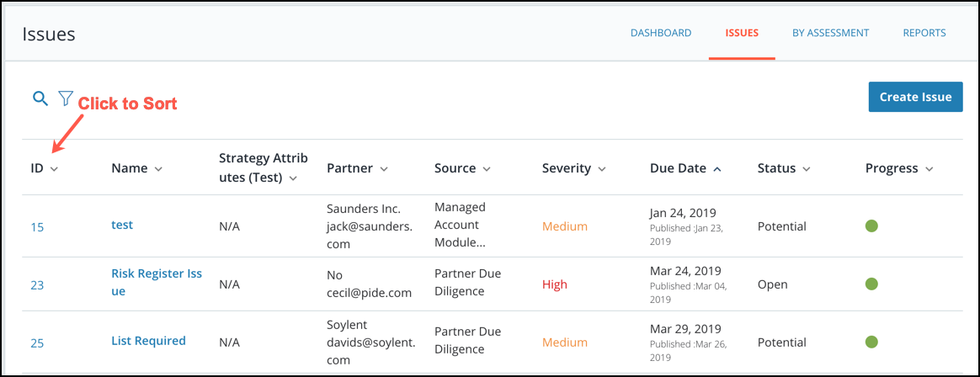Open the Reports tab
Screen dimensions: 980x377
point(924,33)
